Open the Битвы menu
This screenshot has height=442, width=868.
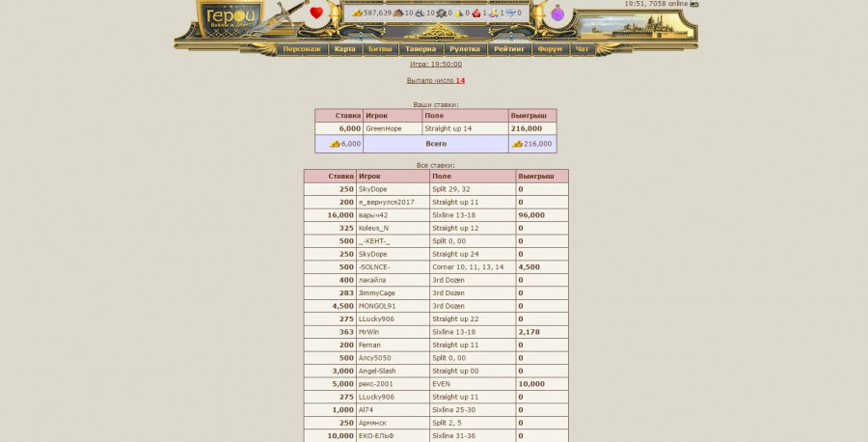pos(380,49)
